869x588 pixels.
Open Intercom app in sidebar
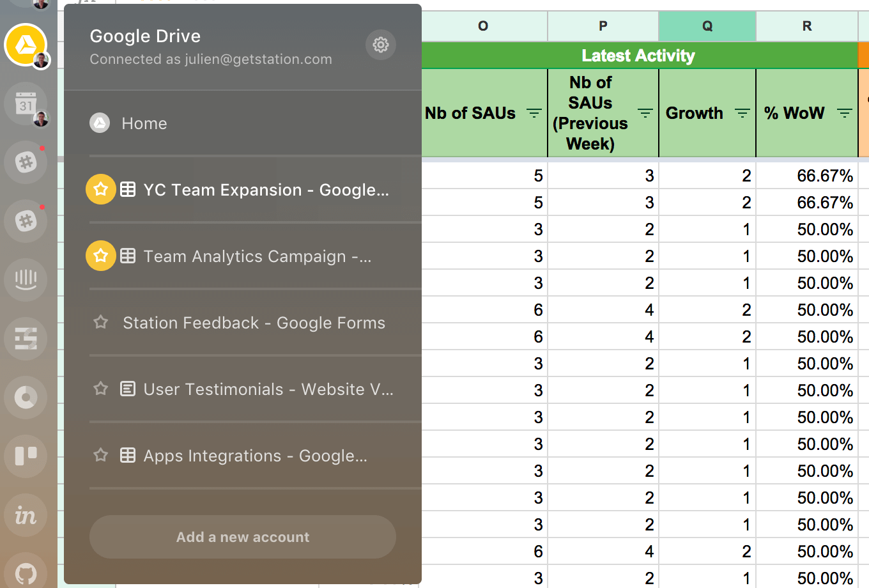(x=26, y=280)
